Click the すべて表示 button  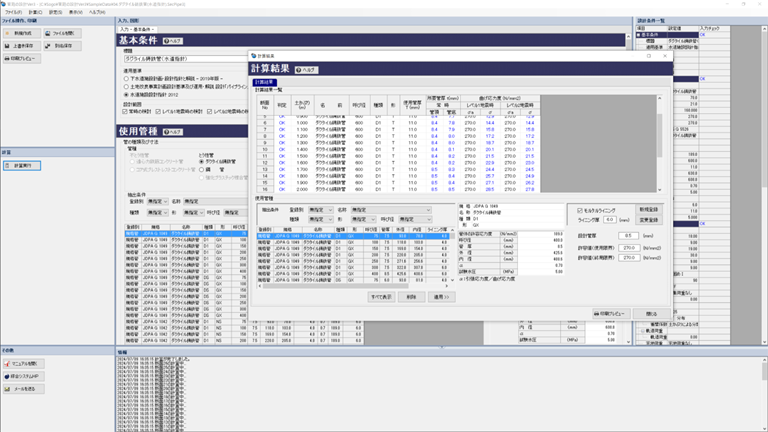(382, 297)
